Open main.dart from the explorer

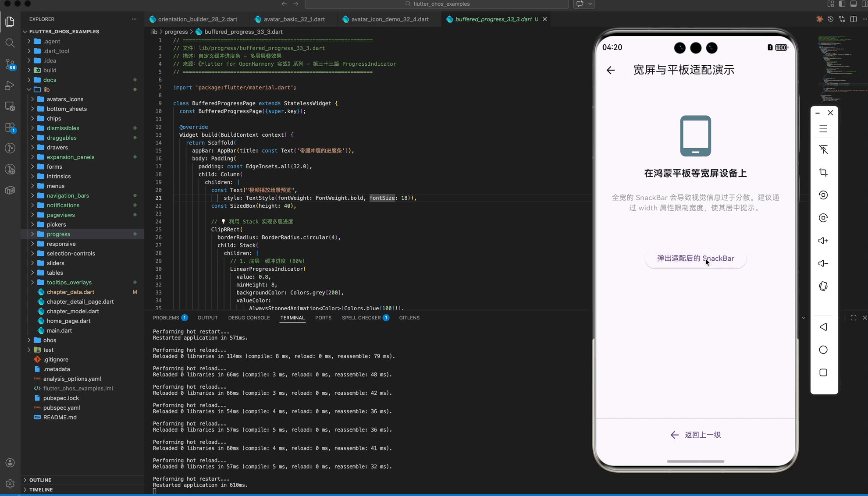click(x=58, y=330)
